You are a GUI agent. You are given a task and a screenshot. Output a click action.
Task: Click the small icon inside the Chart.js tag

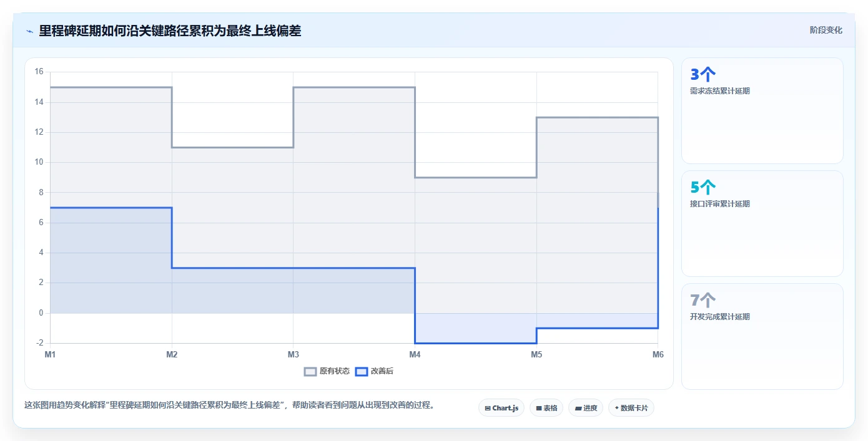pos(488,409)
